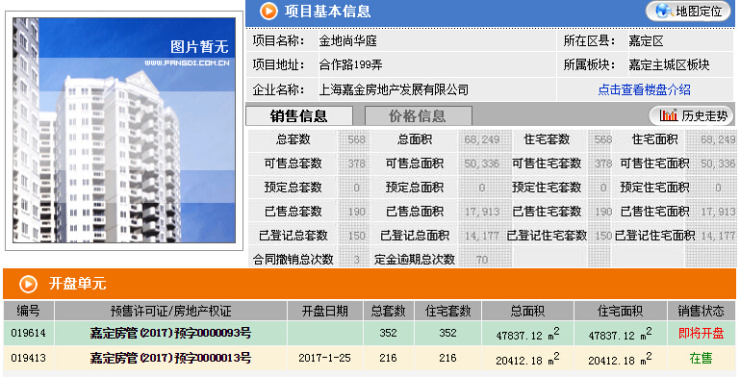The width and height of the screenshot is (740, 377).
Task: Click the address 合作路199弄
Action: [x=351, y=65]
